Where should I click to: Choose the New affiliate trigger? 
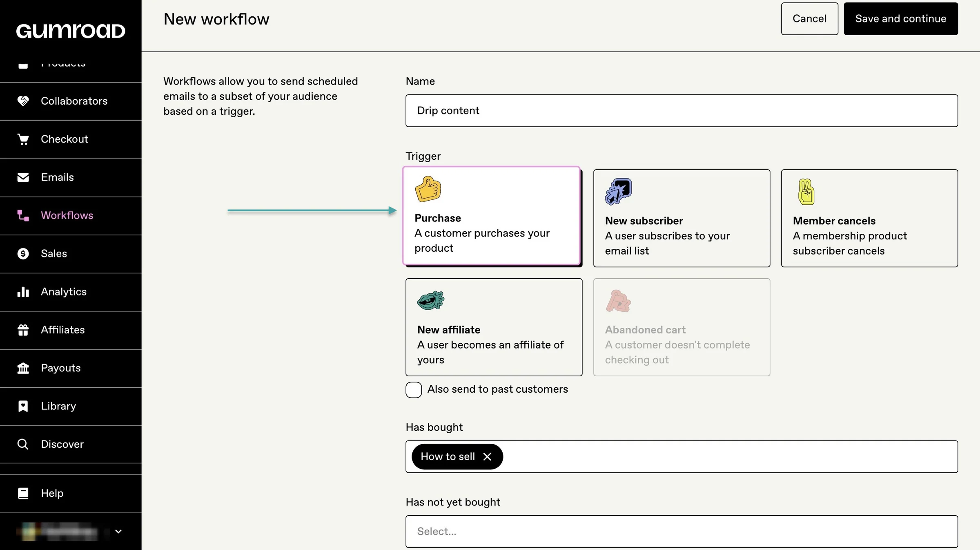tap(494, 327)
